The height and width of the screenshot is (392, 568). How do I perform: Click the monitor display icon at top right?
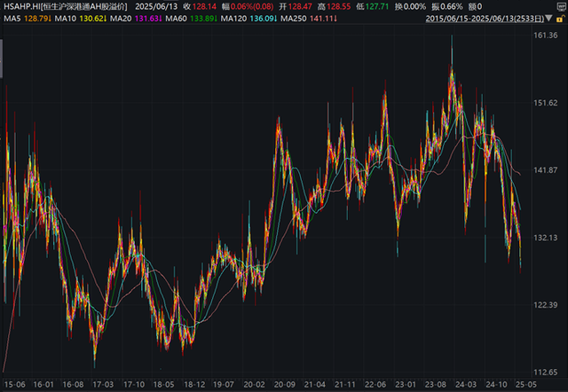pos(562,6)
